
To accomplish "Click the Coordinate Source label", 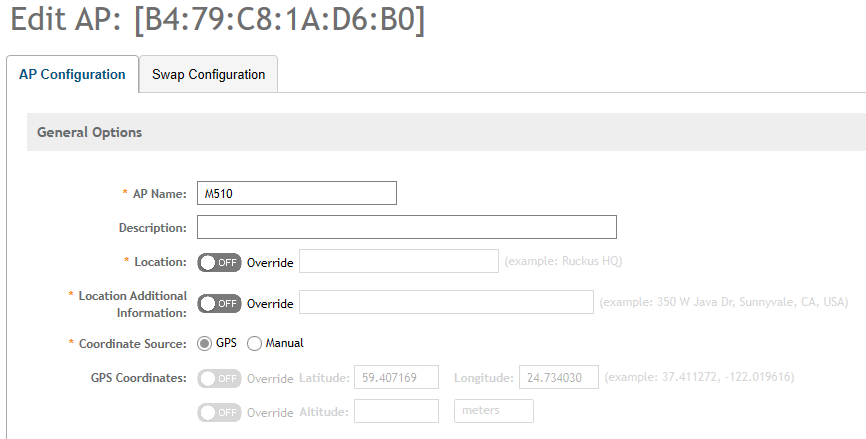I will click(x=131, y=344).
